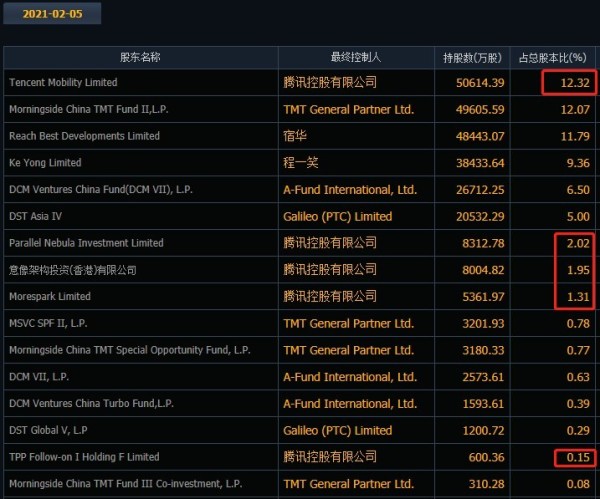Image resolution: width=600 pixels, height=499 pixels.
Task: Click percentage 0.78
Action: (x=578, y=324)
